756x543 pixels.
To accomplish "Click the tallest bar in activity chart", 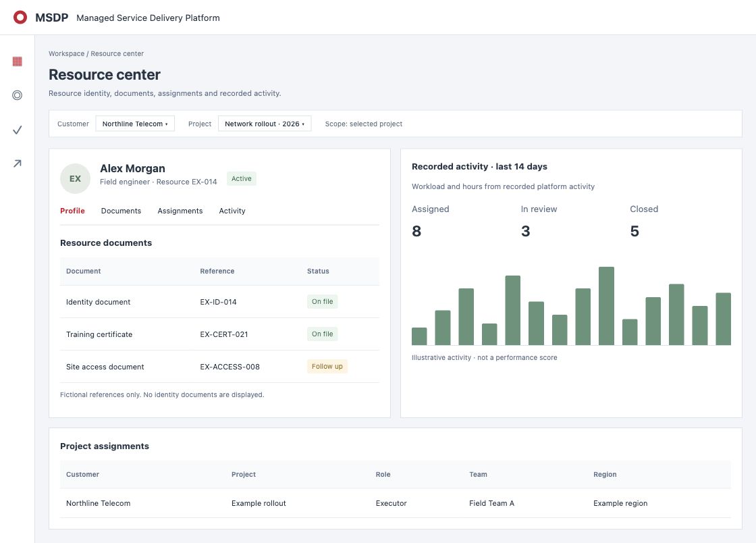I will (606, 306).
